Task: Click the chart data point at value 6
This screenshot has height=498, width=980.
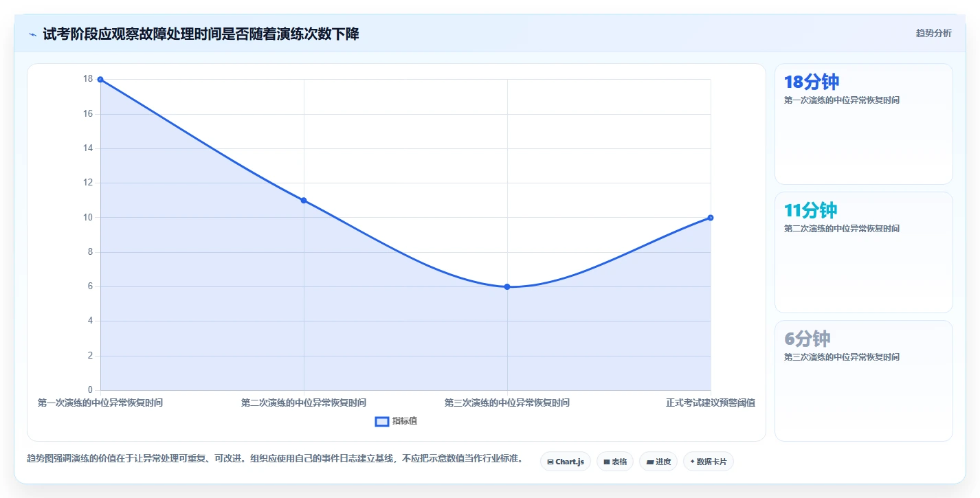Action: (x=507, y=286)
